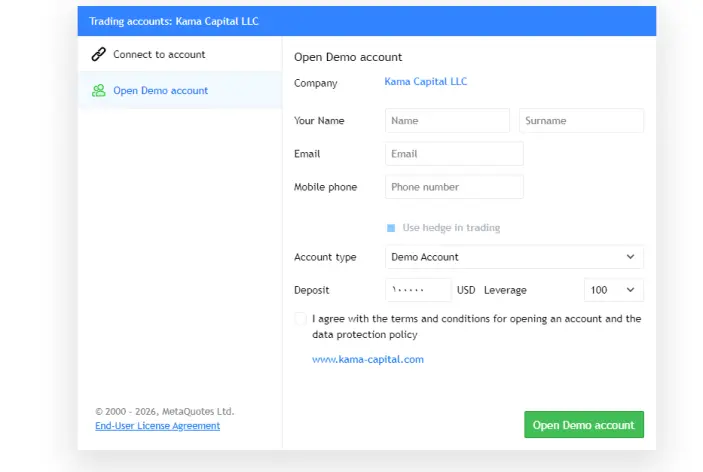Click the chain link icon beside Connect to account
Image resolution: width=703 pixels, height=472 pixels.
(x=99, y=54)
